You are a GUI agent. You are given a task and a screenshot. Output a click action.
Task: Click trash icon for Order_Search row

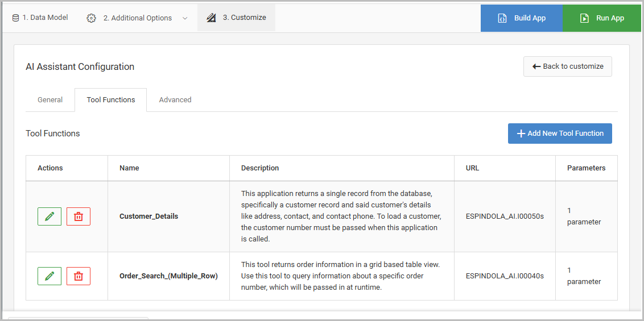click(x=79, y=276)
